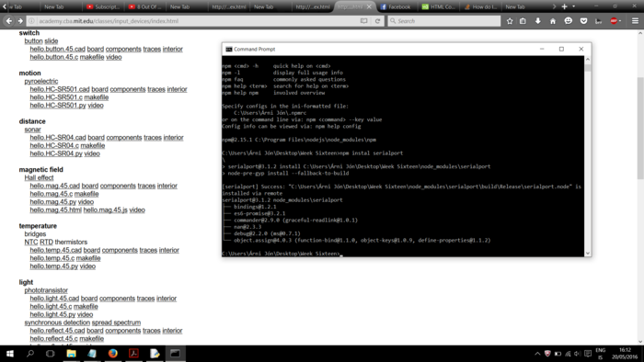Image resolution: width=644 pixels, height=362 pixels.
Task: Show bookmarks list icon in toolbar
Action: 523,21
